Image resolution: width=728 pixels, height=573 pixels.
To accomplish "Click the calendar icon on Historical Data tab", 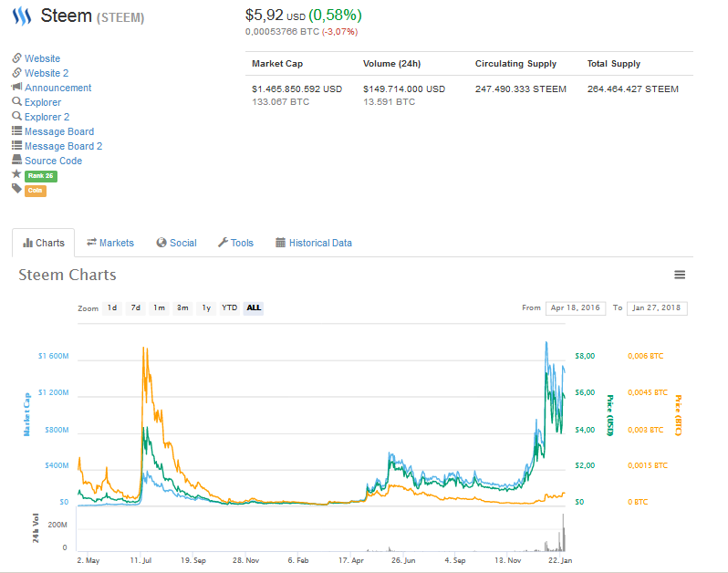I will coord(280,243).
